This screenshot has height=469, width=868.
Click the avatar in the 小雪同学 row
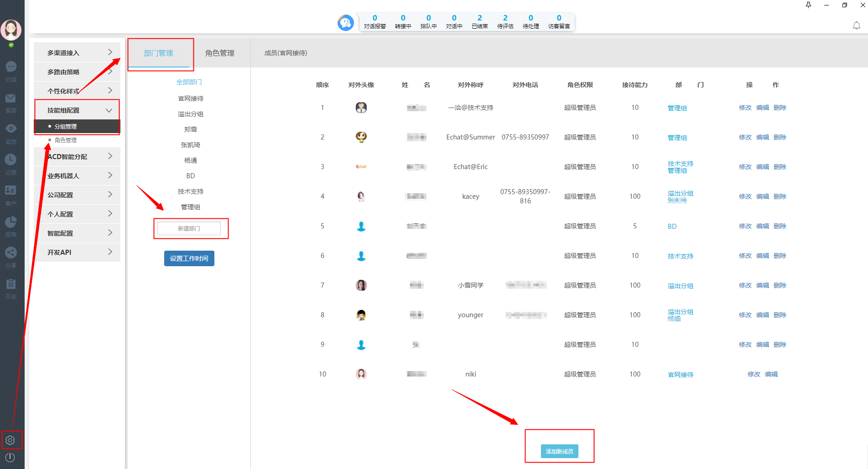click(361, 285)
